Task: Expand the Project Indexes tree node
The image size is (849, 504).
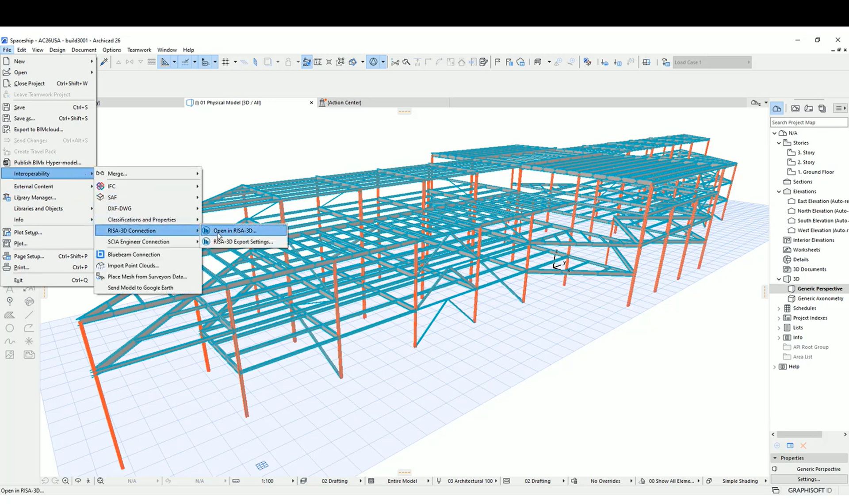Action: tap(779, 318)
